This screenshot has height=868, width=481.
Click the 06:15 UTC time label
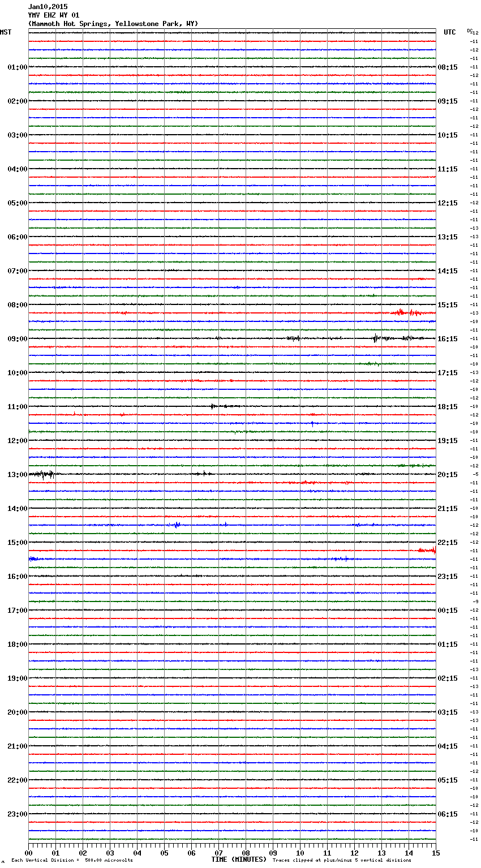pos(448,814)
